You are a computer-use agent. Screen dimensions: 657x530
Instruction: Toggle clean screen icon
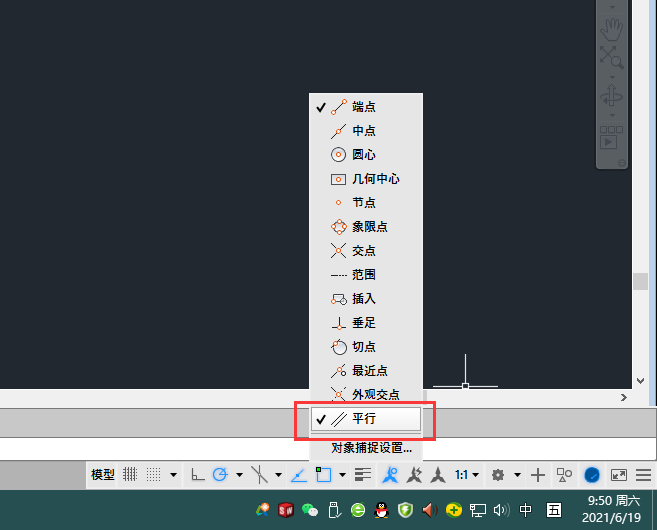point(619,475)
